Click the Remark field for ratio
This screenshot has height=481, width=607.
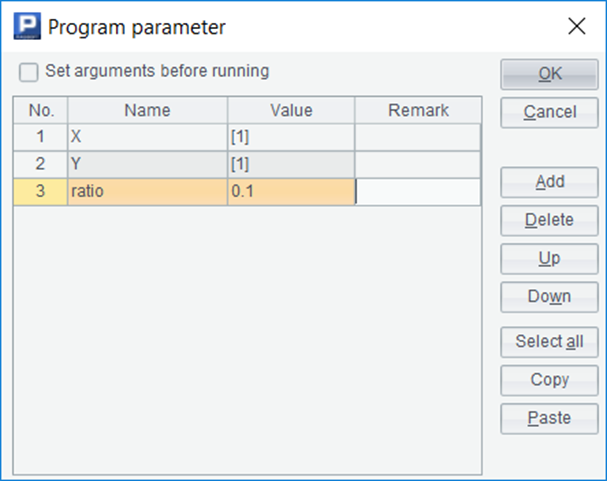[x=418, y=191]
